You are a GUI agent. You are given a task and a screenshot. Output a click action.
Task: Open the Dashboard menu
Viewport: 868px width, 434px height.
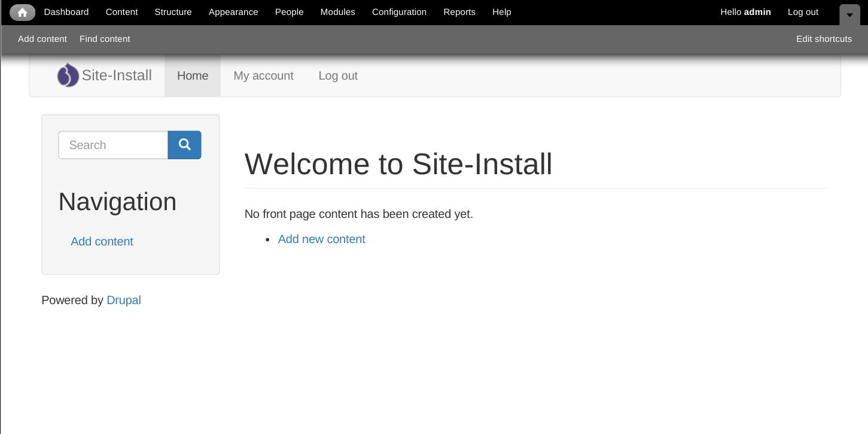click(x=66, y=12)
